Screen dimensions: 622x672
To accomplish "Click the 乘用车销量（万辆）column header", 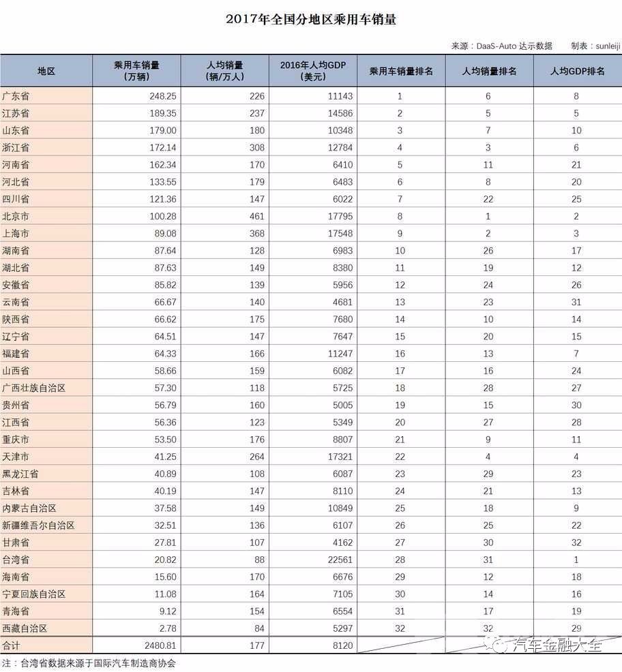I will coord(136,70).
